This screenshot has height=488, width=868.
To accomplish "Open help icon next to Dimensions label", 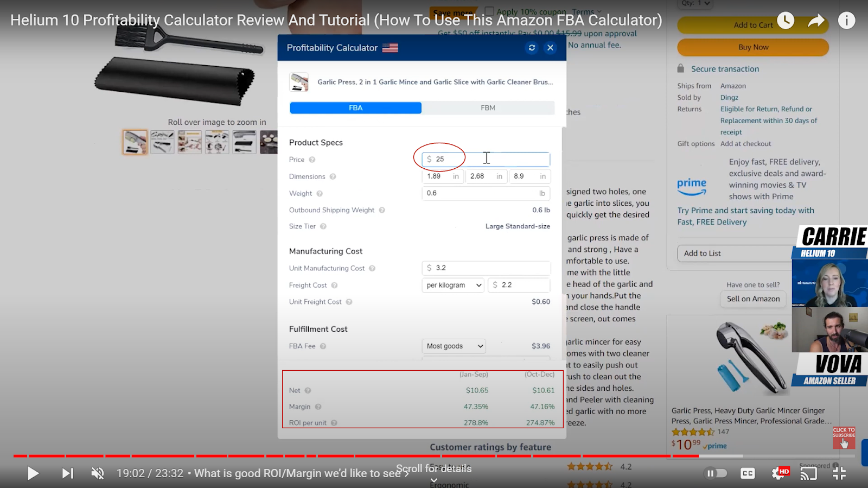I will (x=333, y=176).
